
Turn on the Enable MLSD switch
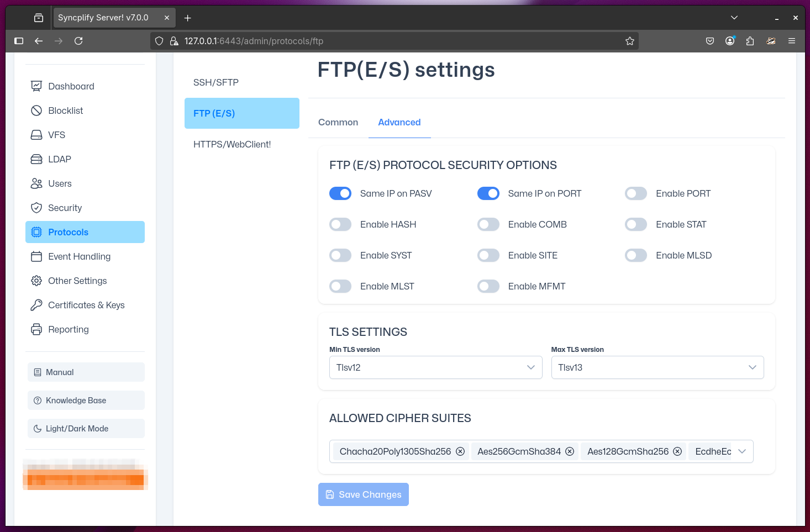(x=636, y=255)
